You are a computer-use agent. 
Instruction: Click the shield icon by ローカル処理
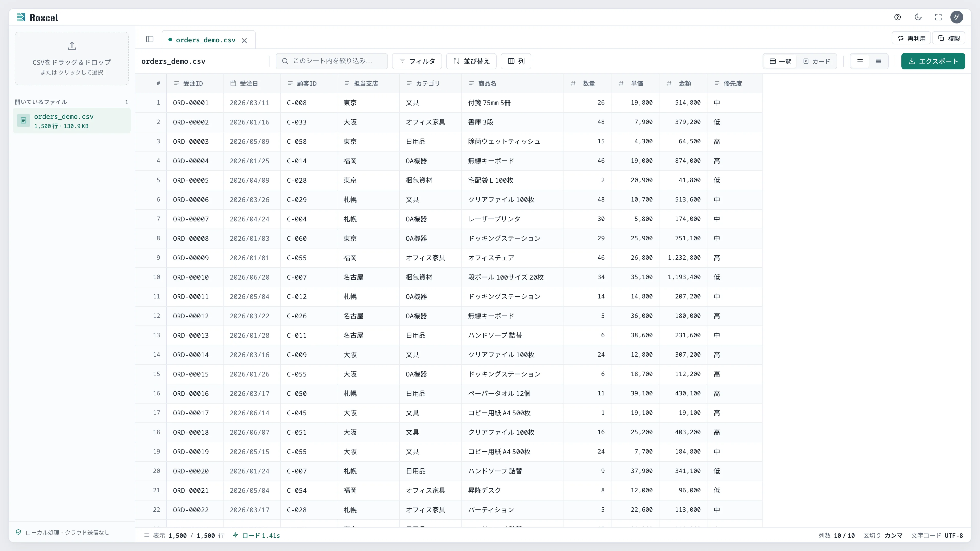[x=18, y=532]
